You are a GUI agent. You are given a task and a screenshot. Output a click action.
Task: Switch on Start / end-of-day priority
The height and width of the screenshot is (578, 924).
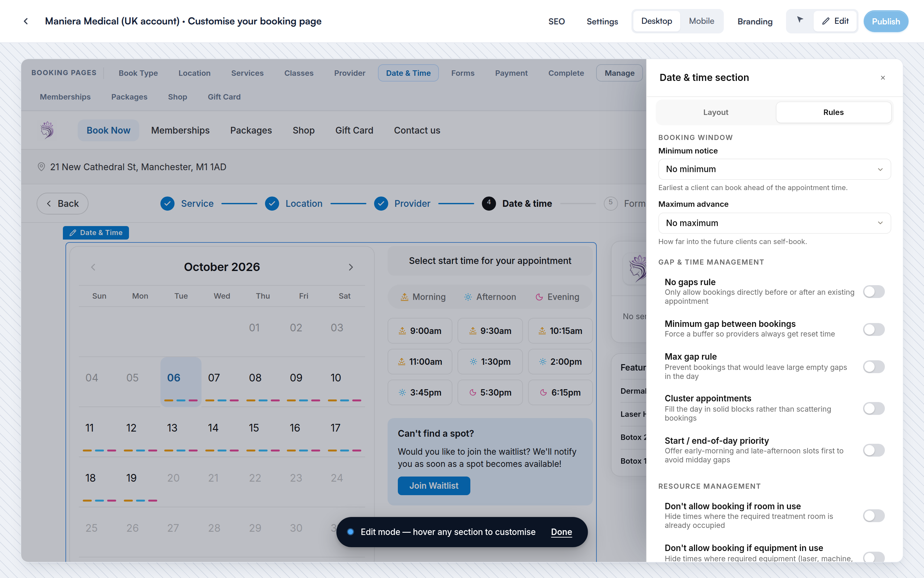click(x=874, y=450)
